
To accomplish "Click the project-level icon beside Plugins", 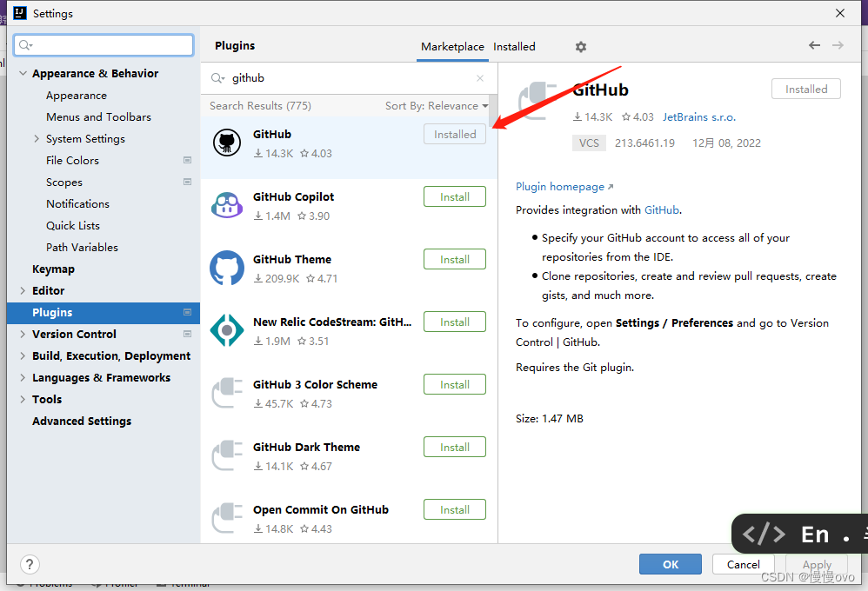I will [x=187, y=312].
